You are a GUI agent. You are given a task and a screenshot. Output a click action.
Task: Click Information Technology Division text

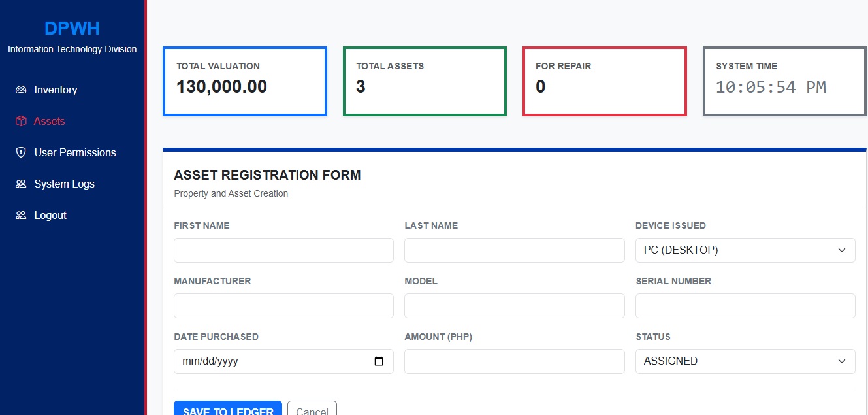(x=72, y=49)
